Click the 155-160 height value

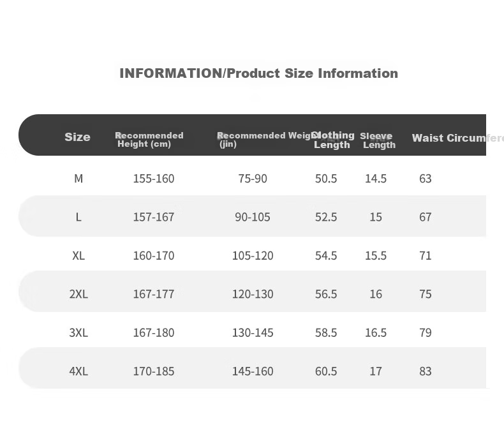point(154,179)
